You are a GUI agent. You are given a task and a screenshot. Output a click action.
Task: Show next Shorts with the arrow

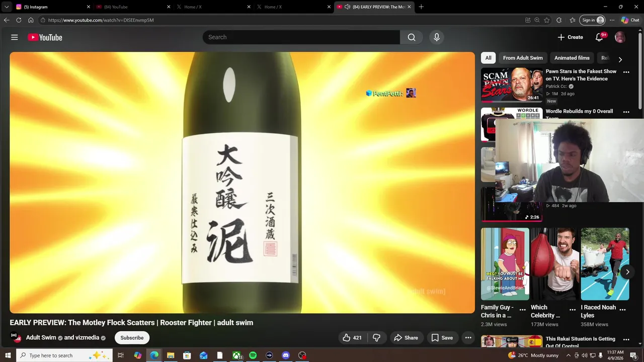point(627,272)
